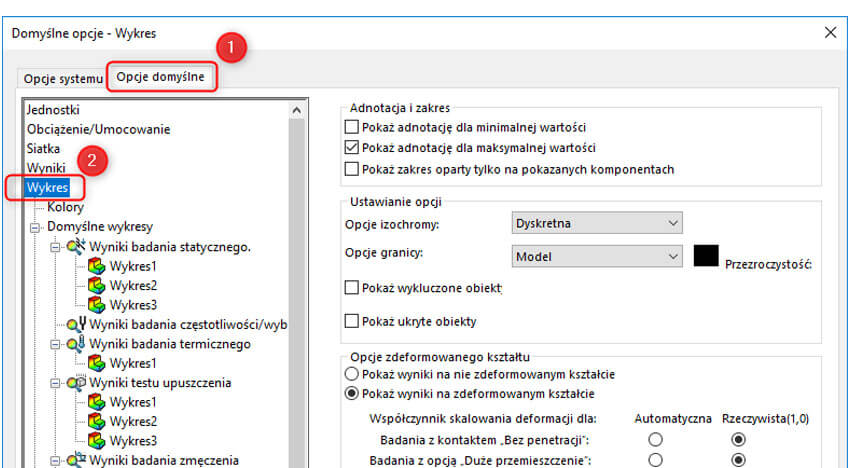Switch to Opcje domyślne tab

click(160, 76)
